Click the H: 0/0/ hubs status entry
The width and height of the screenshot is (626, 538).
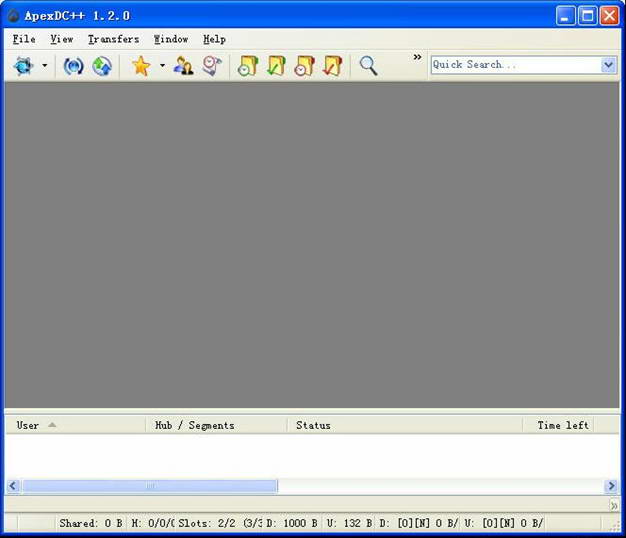pos(152,523)
